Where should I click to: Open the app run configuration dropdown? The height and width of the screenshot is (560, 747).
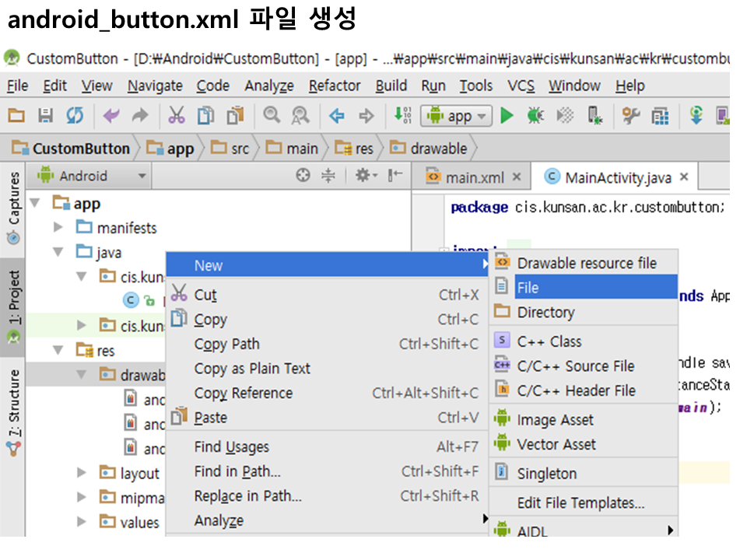[x=457, y=116]
